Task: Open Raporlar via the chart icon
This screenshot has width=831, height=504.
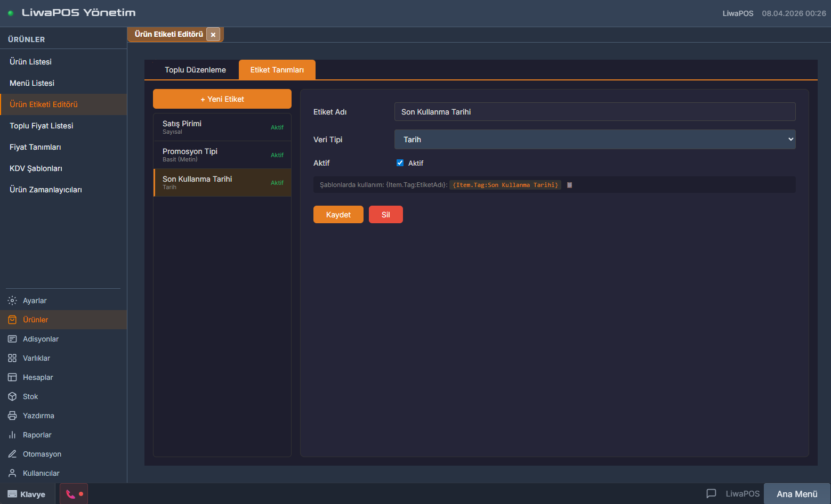Action: pyautogui.click(x=12, y=435)
